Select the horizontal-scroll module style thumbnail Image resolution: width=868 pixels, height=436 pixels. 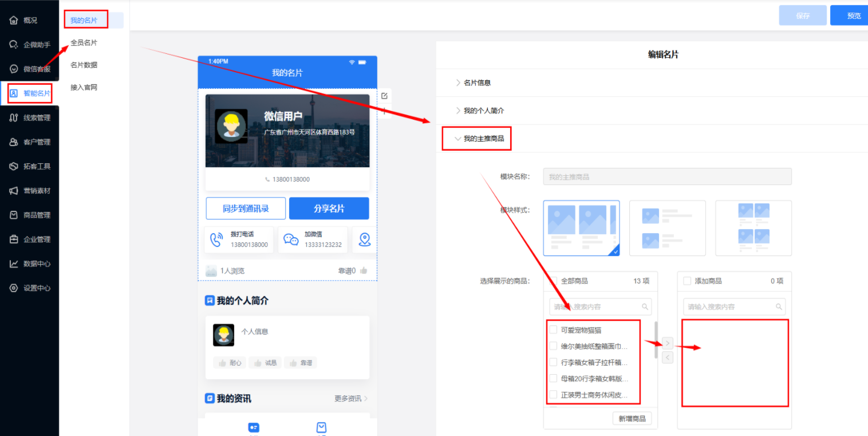pos(581,228)
